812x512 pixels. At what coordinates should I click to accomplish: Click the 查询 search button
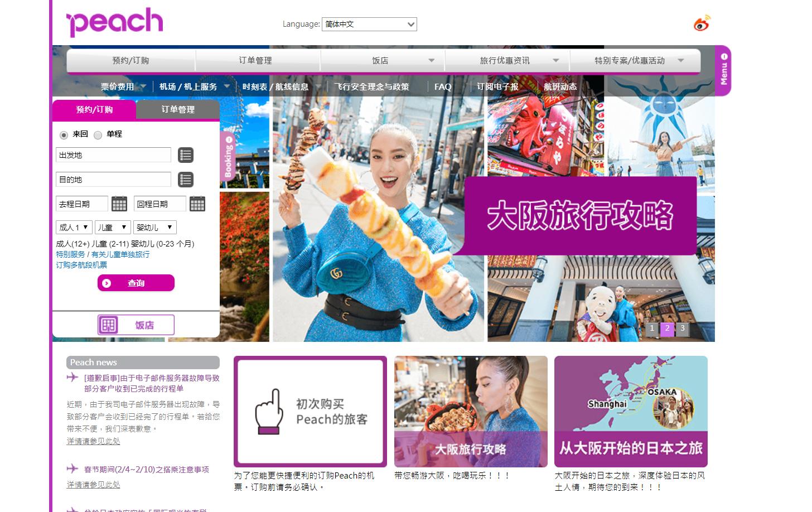coord(136,283)
